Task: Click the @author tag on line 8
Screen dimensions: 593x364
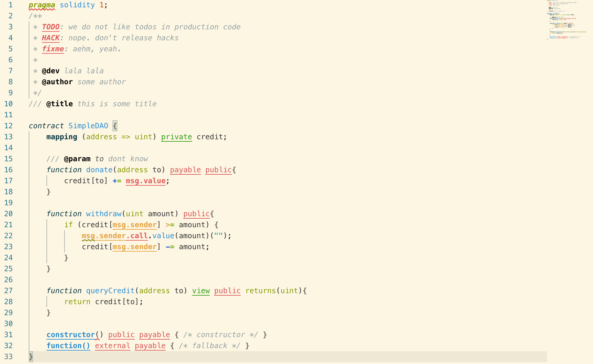Action: 57,82
